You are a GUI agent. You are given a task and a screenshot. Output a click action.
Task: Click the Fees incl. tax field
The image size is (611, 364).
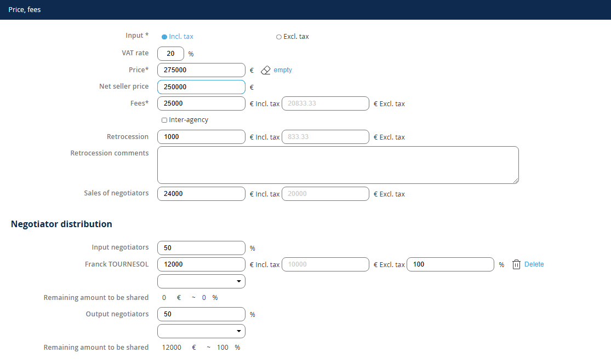[201, 103]
